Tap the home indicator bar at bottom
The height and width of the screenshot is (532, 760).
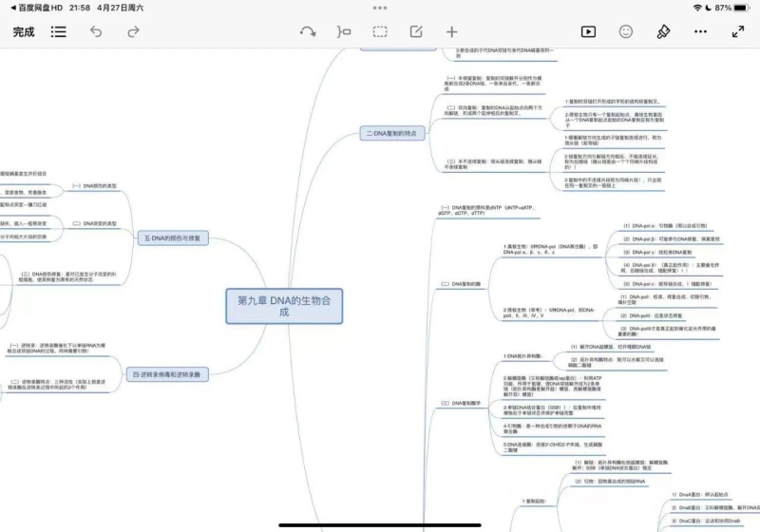[x=380, y=524]
